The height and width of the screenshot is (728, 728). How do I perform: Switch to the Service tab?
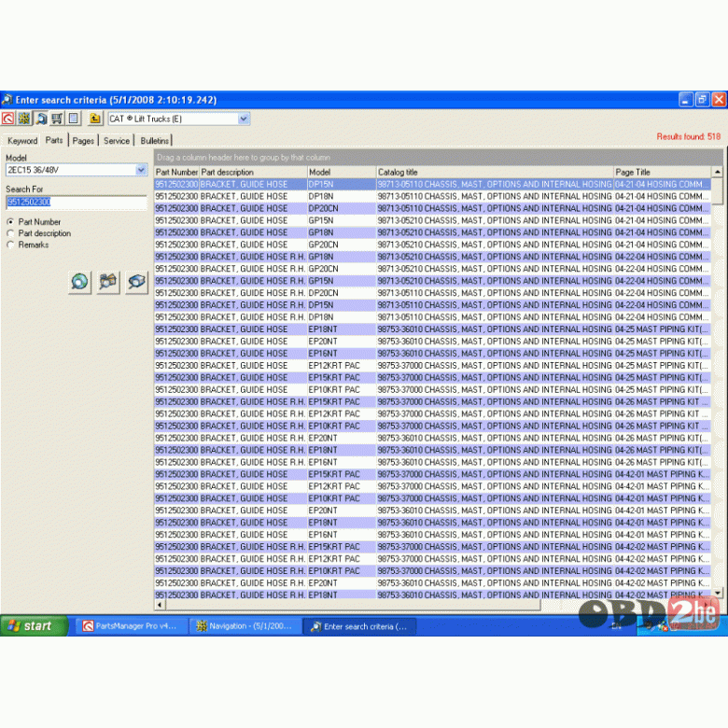(x=117, y=141)
